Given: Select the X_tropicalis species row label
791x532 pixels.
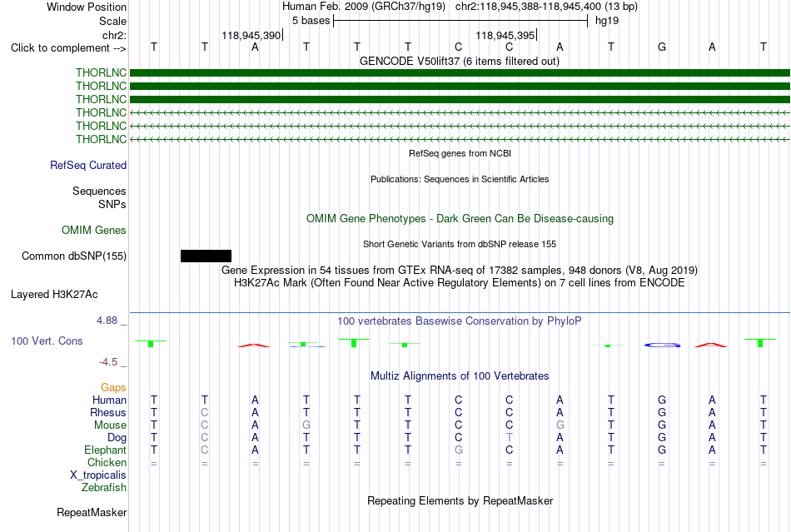Looking at the screenshot, I should tap(98, 475).
